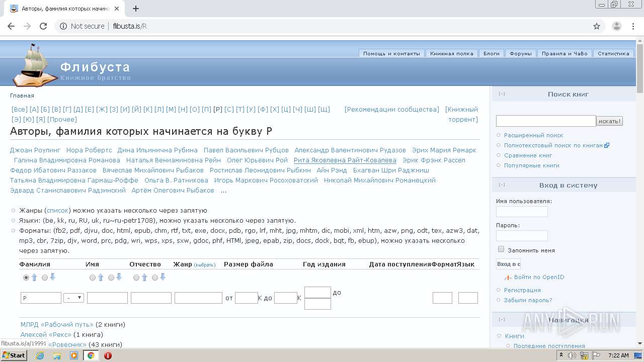Open Рекомендации сообщества link

392,110
